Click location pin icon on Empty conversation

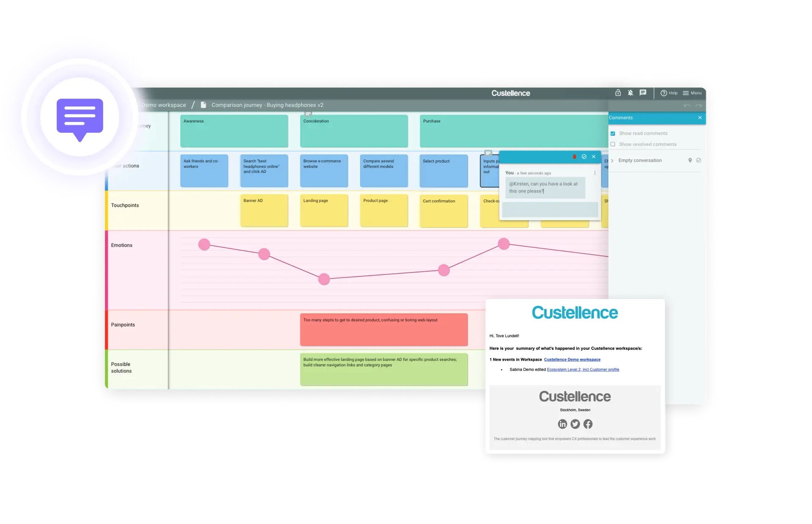690,160
